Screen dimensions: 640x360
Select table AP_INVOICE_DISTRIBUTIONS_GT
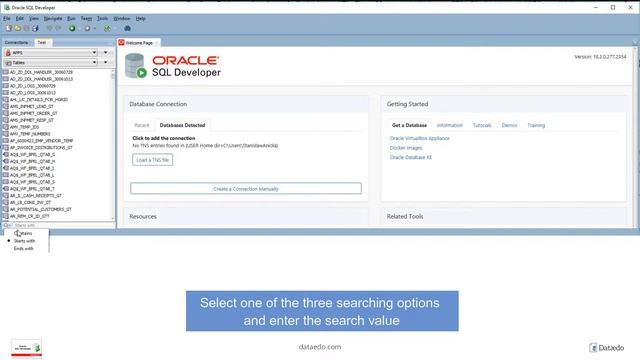click(x=41, y=147)
